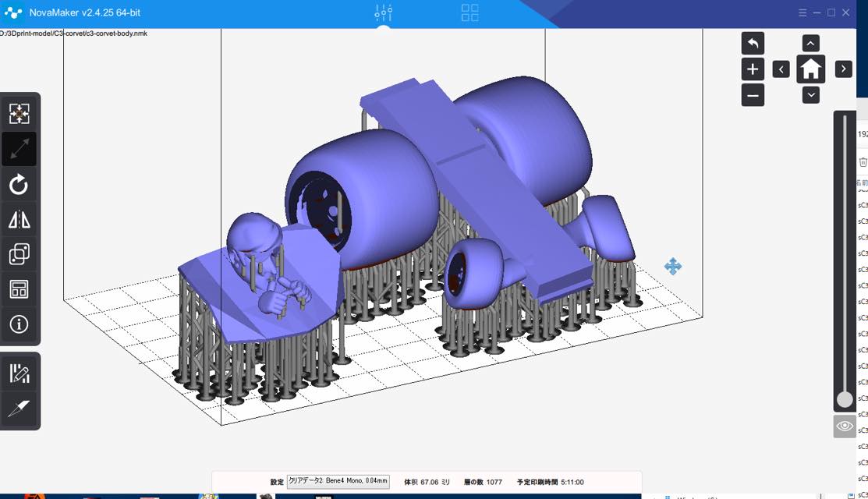868x499 pixels.
Task: Click the undo arrow button
Action: click(753, 43)
